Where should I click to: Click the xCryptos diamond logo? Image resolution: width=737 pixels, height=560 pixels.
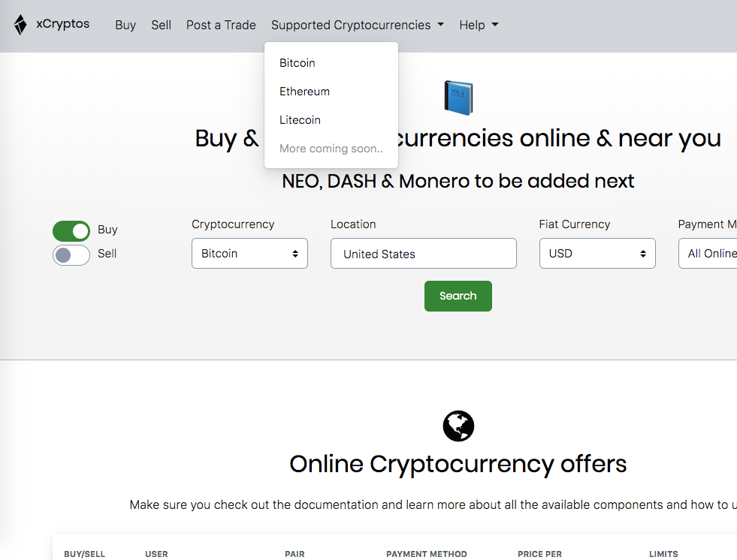click(x=20, y=25)
